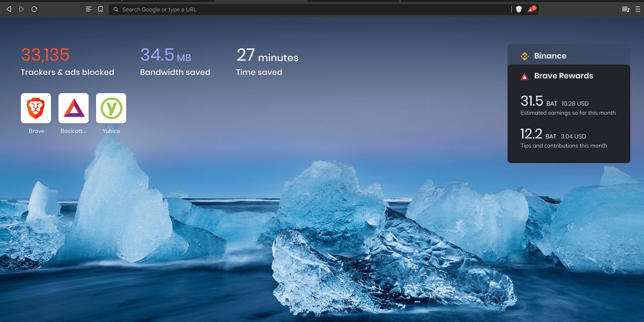Image resolution: width=644 pixels, height=322 pixels.
Task: Open the Brave Rewards BAT triangle icon in the toolbar
Action: (531, 9)
